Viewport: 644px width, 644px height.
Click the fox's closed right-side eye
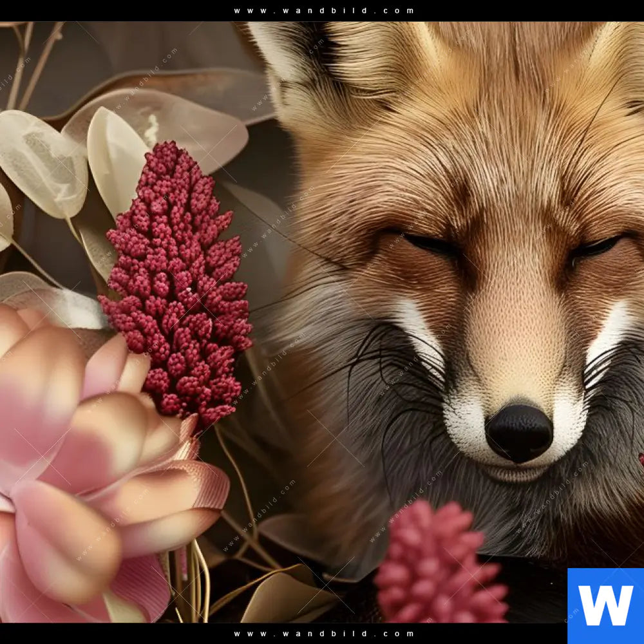point(596,247)
